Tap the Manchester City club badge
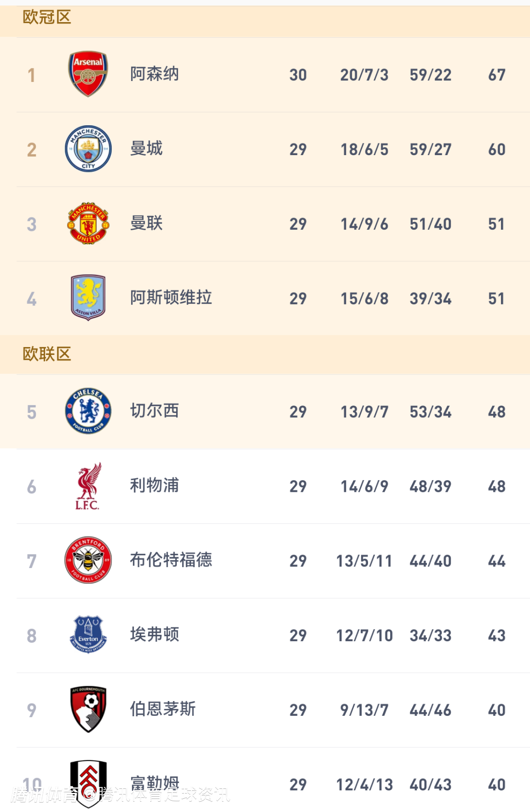 tap(88, 149)
